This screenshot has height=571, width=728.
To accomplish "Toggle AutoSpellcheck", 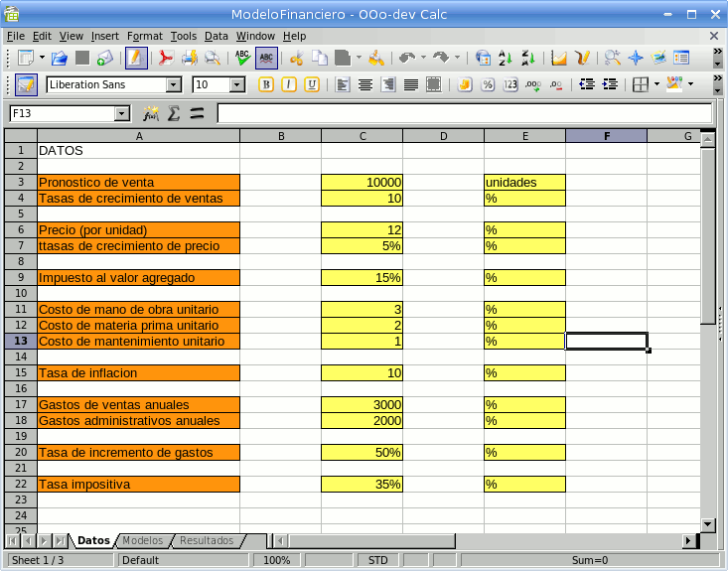I will pos(266,58).
